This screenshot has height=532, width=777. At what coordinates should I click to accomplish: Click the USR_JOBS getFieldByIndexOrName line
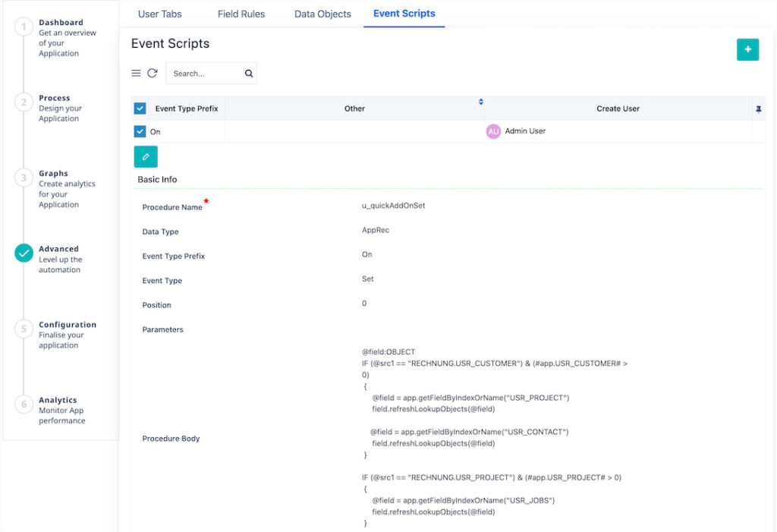coord(464,500)
